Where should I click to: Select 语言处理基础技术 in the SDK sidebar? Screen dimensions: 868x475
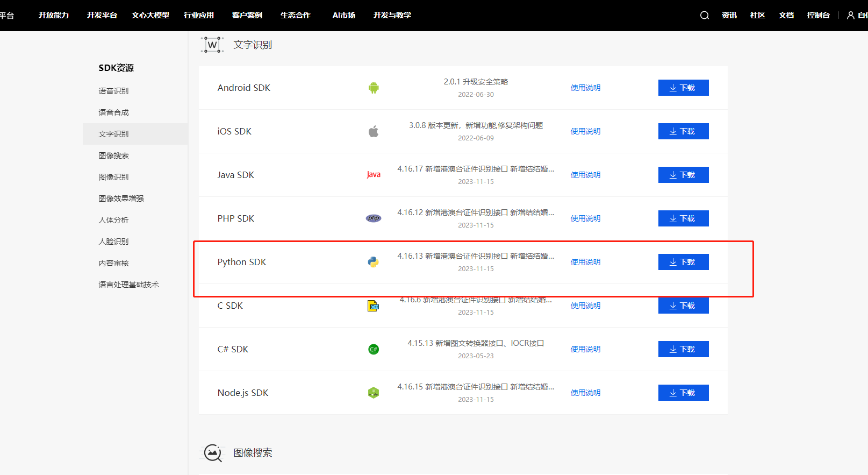pyautogui.click(x=128, y=285)
